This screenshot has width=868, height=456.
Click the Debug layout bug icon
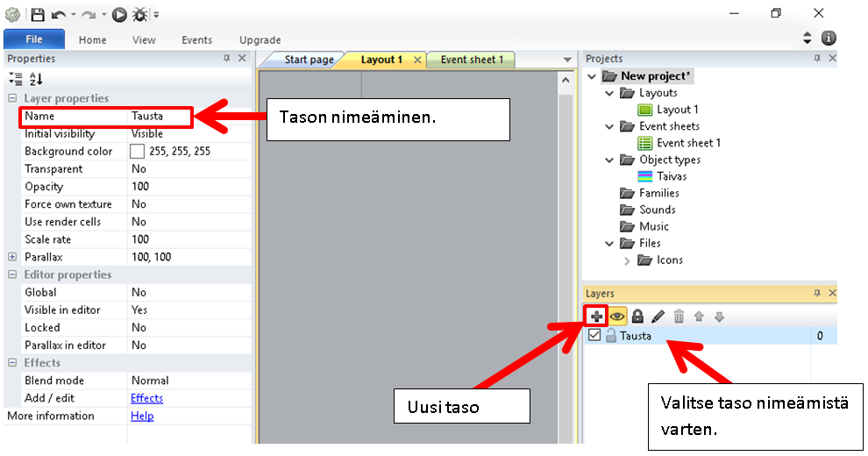[139, 14]
